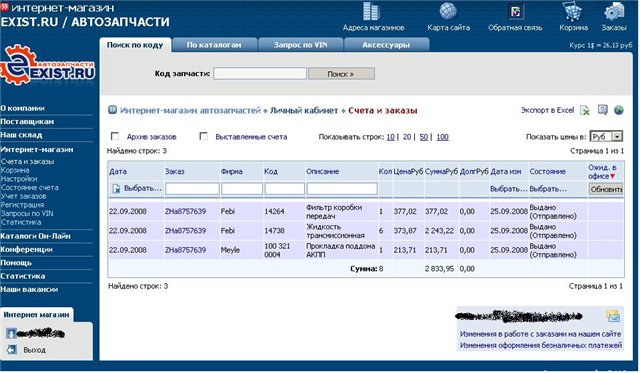Image resolution: width=640 pixels, height=373 pixels.
Task: Open the Карта сайта globe icon
Action: pos(448,11)
